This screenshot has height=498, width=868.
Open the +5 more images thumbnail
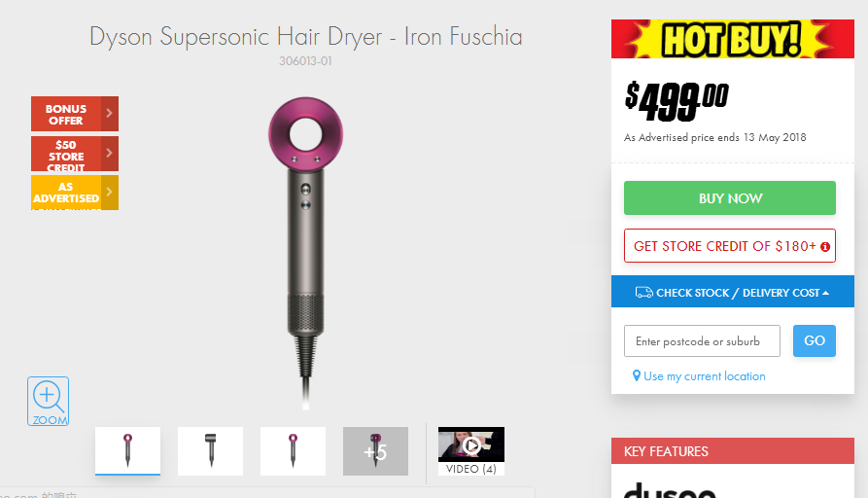click(x=375, y=451)
